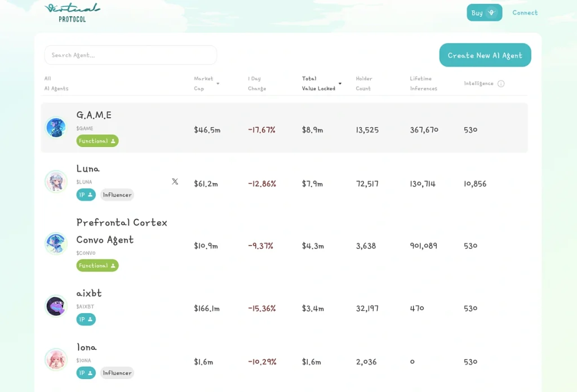Sort by Market Cap dropdown arrow
Viewport: 577px width, 392px height.
coord(218,84)
